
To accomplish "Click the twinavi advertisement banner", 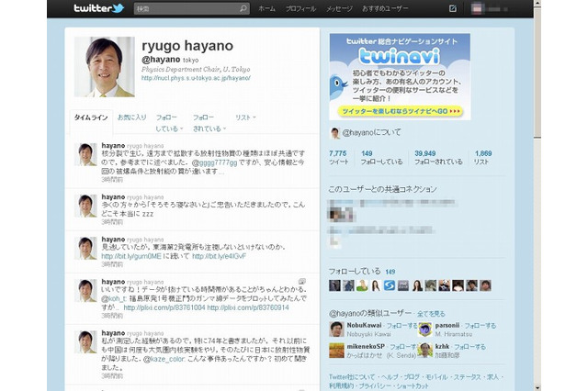I will pos(400,77).
